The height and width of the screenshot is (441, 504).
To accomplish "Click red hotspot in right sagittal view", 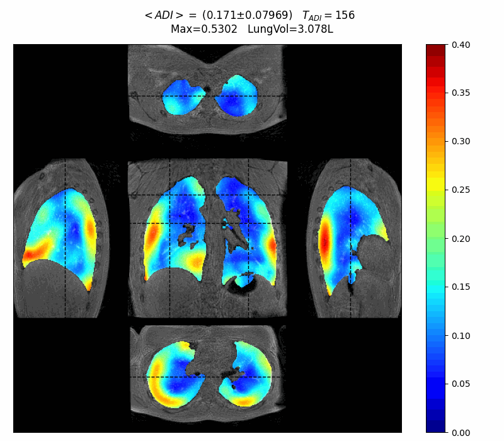I will tap(325, 242).
